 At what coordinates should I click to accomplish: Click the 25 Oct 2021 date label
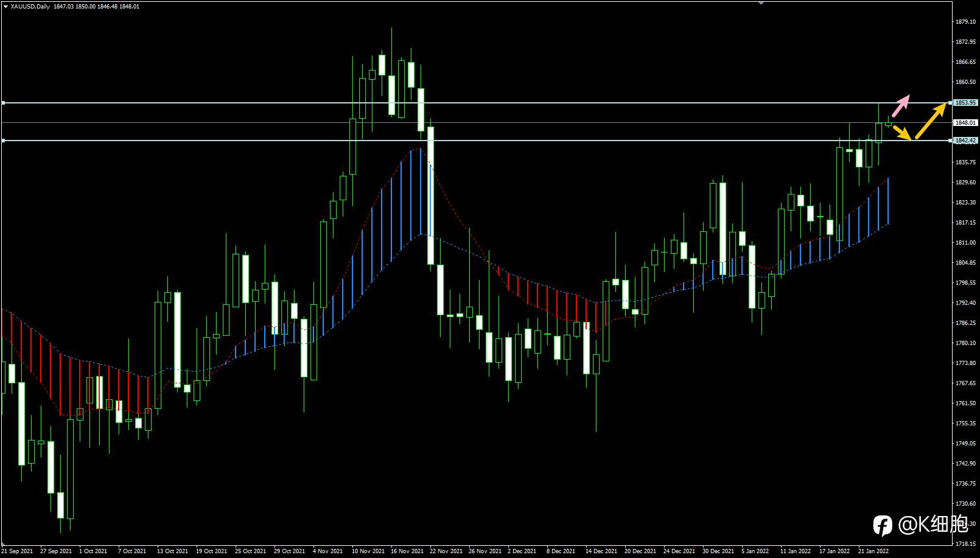(x=250, y=551)
